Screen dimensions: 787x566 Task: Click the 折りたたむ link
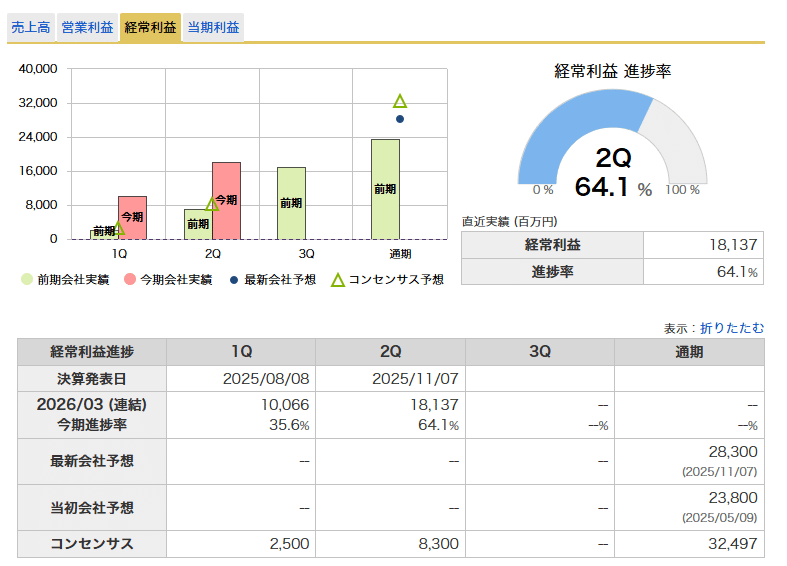point(732,328)
